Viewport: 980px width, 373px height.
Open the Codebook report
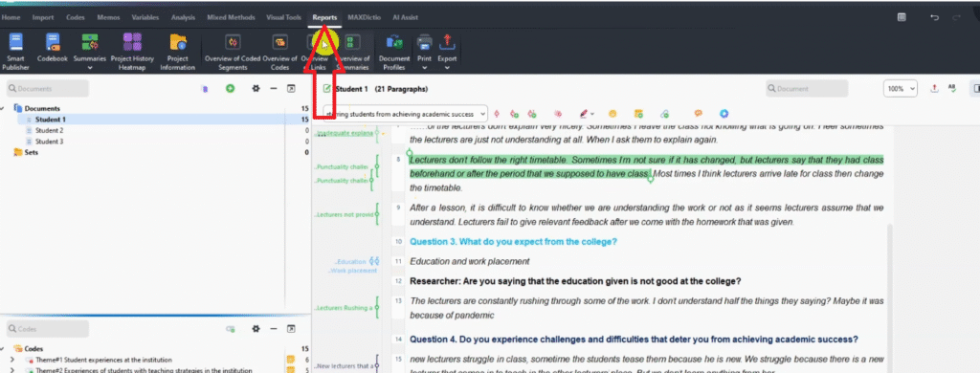52,48
